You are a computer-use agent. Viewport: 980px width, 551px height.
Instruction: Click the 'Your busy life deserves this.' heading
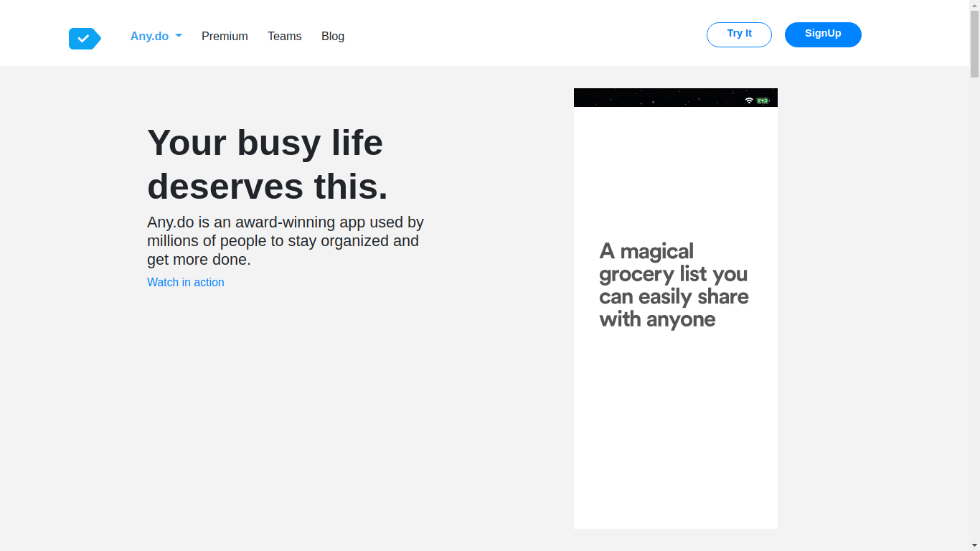pos(268,164)
